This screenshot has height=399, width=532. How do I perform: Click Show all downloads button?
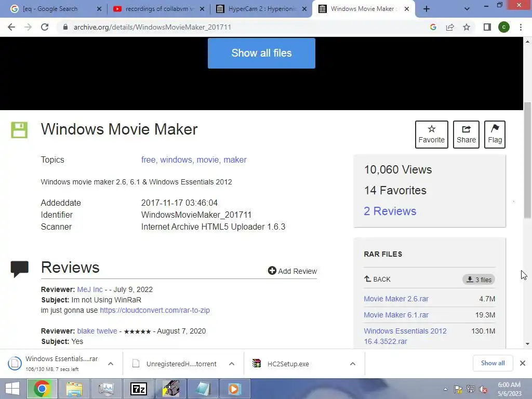coord(493,363)
